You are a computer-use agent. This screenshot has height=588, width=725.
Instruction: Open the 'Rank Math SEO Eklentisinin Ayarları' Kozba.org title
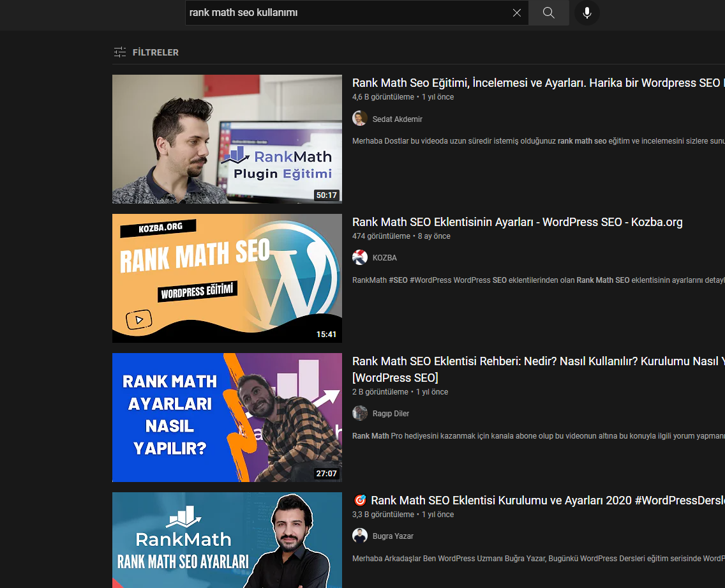point(518,222)
